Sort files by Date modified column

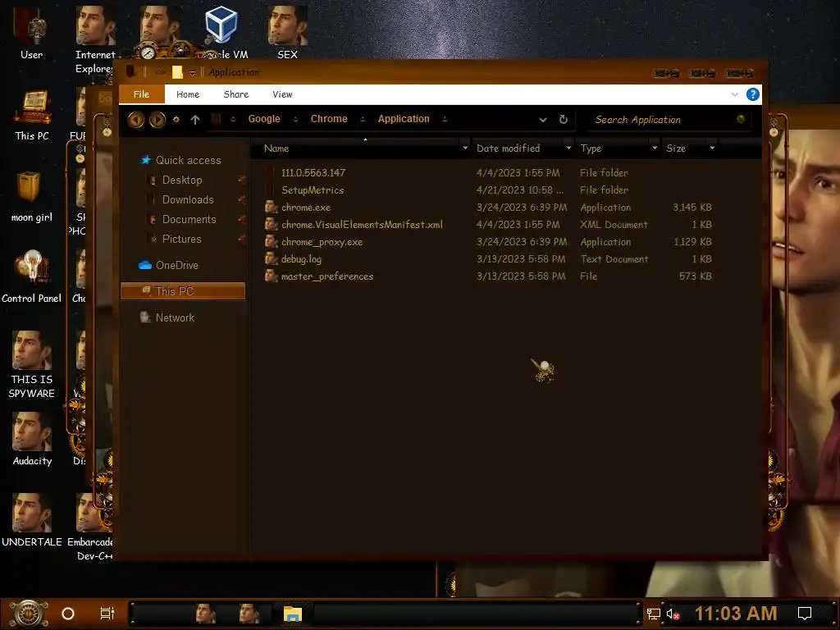508,148
